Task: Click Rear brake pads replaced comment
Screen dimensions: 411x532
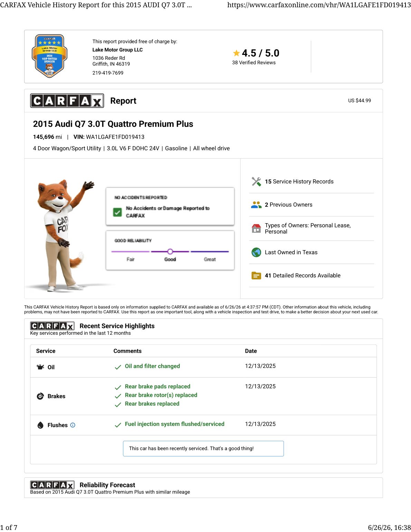Action: (157, 387)
